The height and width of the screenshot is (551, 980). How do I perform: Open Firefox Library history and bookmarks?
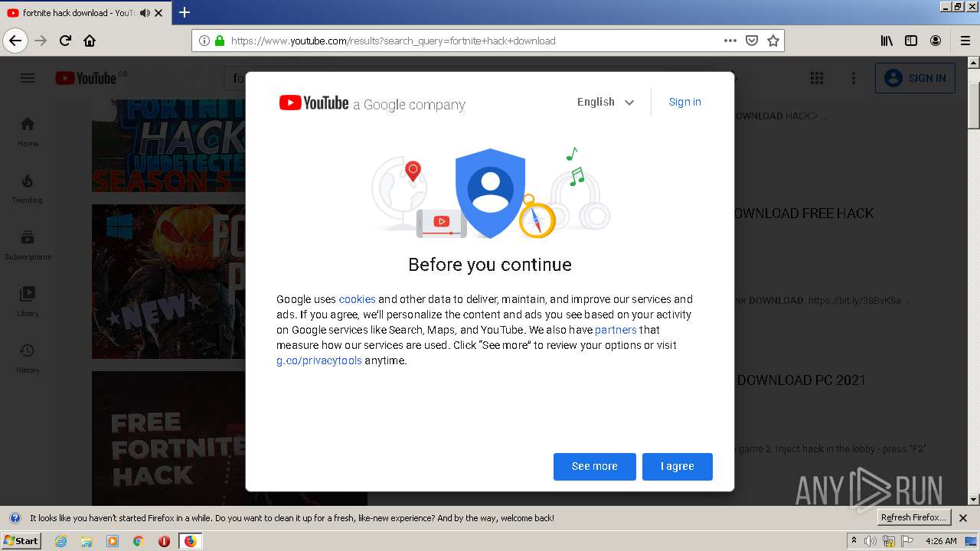pos(887,41)
